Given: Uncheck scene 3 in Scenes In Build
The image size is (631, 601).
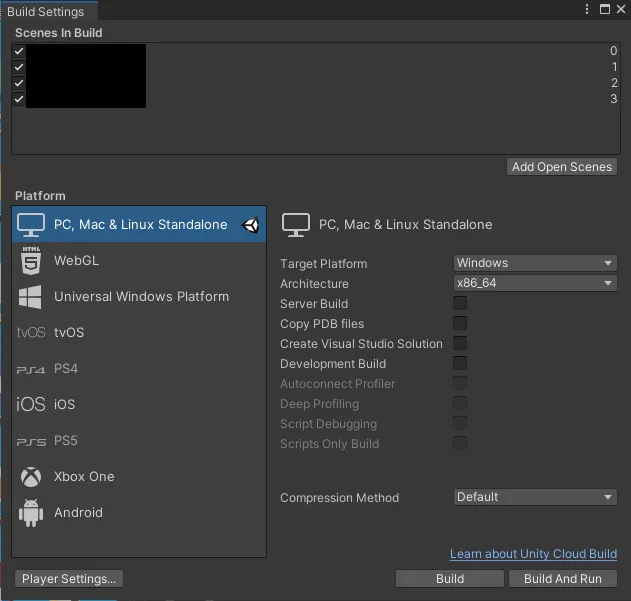Looking at the screenshot, I should [19, 99].
